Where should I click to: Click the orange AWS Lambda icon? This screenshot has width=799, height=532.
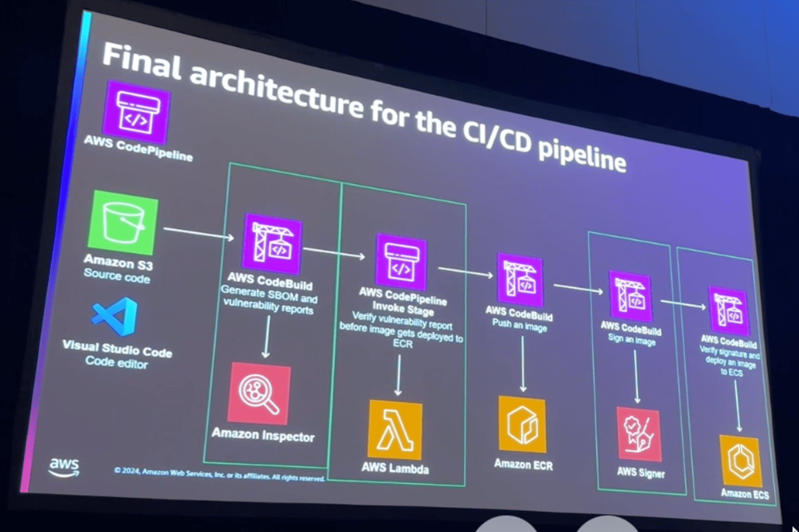click(x=395, y=430)
